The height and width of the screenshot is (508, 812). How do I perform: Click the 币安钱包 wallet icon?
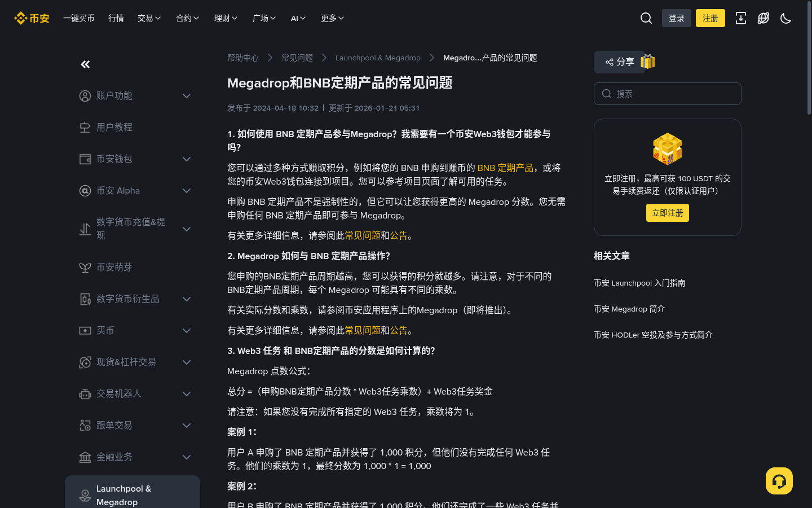(85, 159)
